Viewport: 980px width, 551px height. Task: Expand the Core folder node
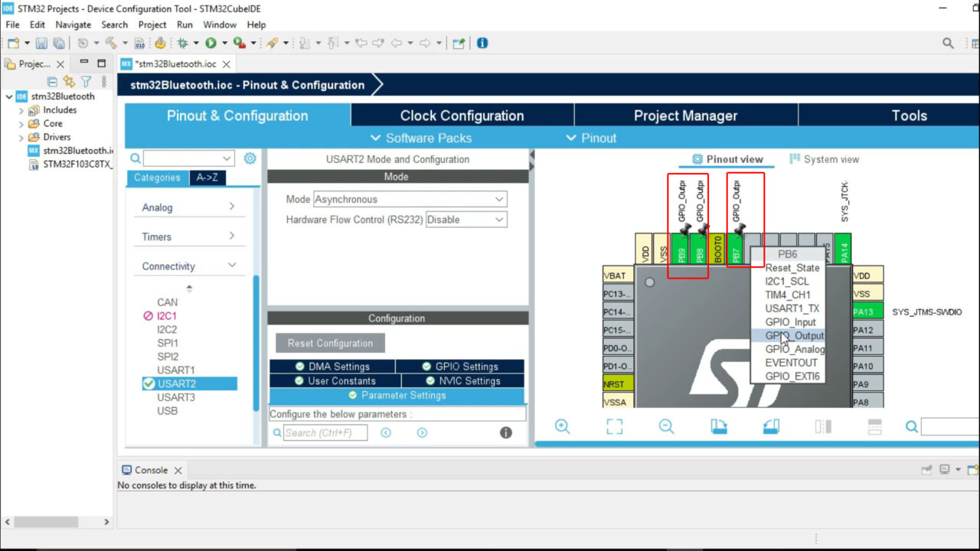click(21, 123)
